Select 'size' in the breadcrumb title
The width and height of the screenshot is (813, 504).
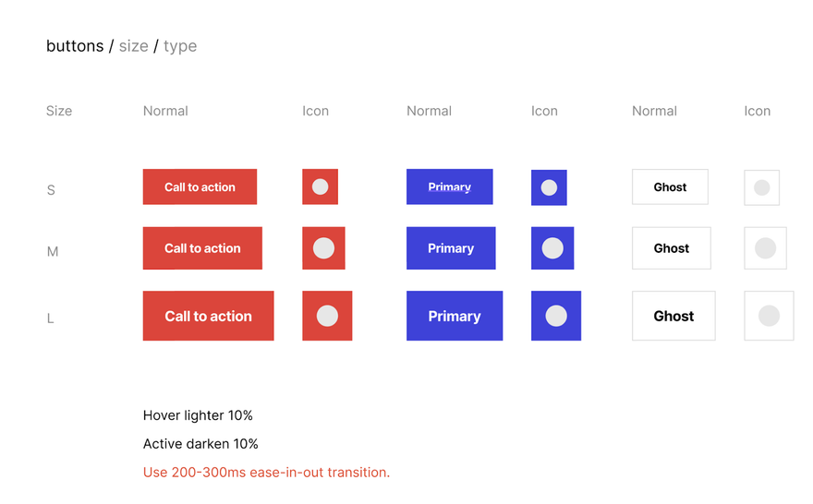(x=134, y=46)
